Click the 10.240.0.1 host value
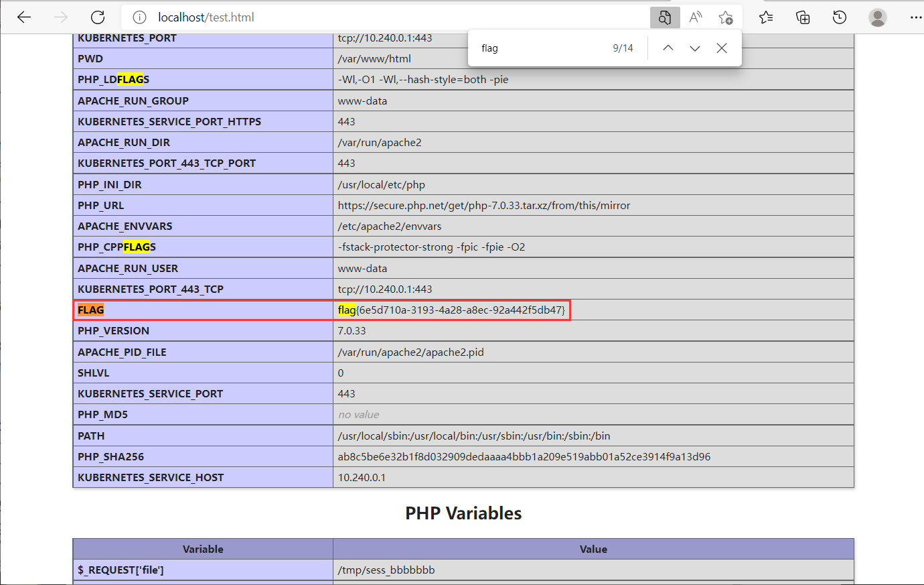This screenshot has width=924, height=585. tap(362, 478)
